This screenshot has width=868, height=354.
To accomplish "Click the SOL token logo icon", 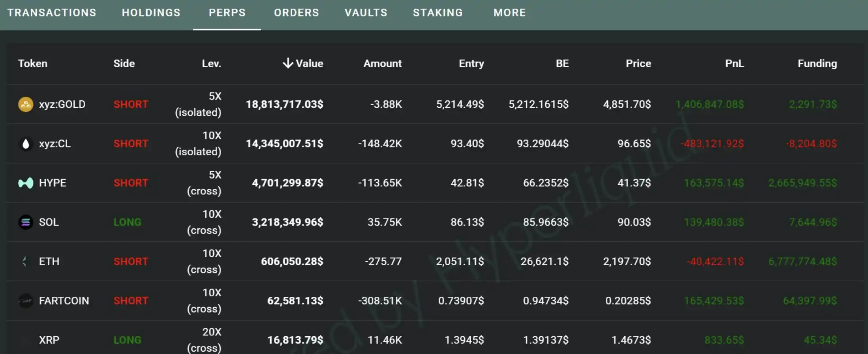I will point(26,222).
